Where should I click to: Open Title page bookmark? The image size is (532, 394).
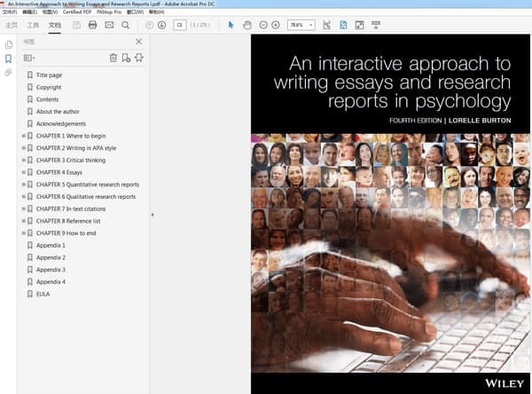49,75
